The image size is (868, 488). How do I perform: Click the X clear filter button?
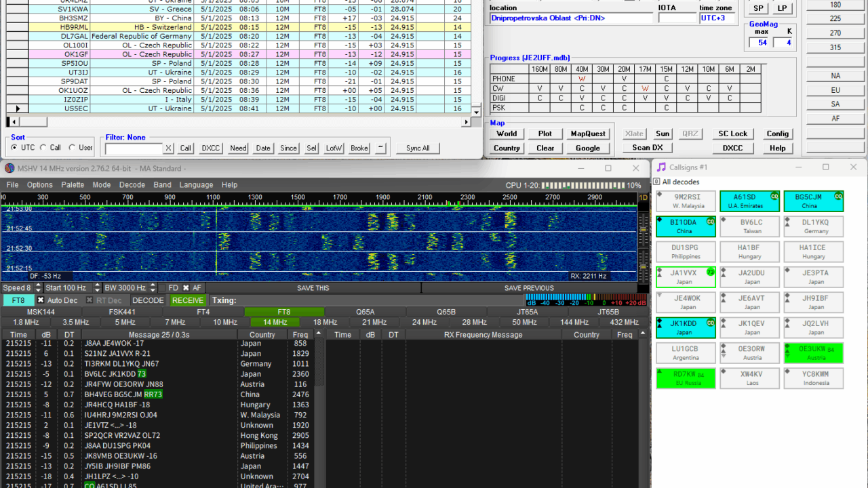coord(169,148)
